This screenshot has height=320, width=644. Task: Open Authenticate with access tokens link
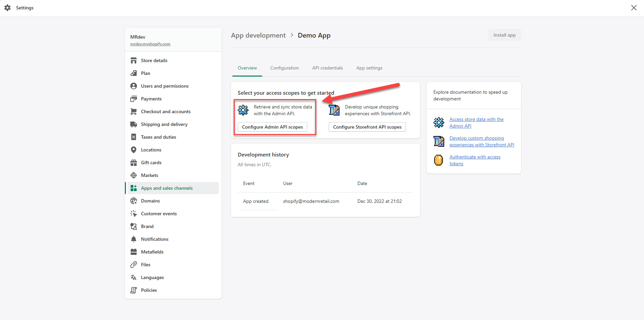point(475,160)
